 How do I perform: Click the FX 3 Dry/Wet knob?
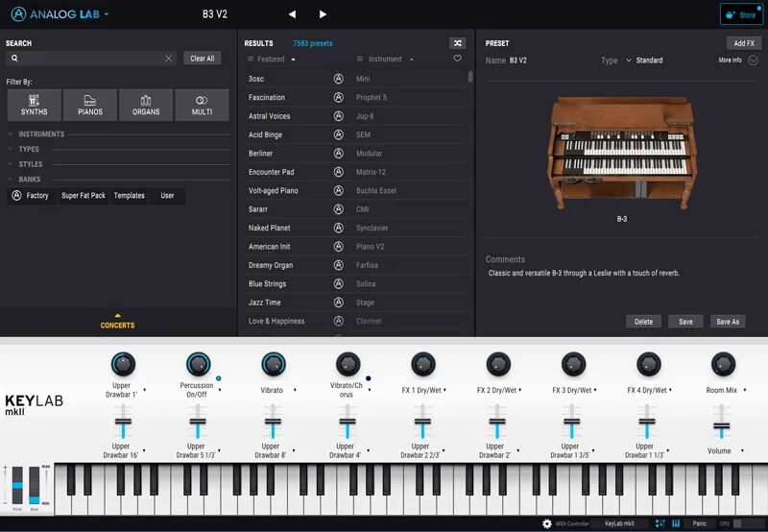(573, 365)
